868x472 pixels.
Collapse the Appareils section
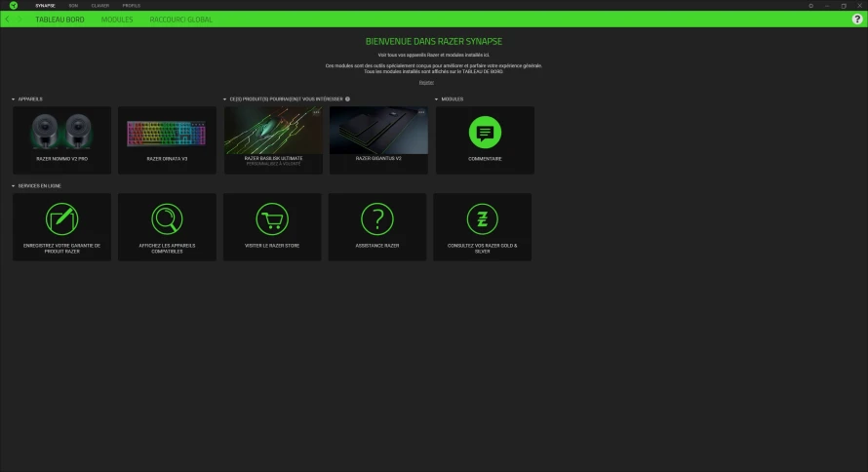[14, 99]
